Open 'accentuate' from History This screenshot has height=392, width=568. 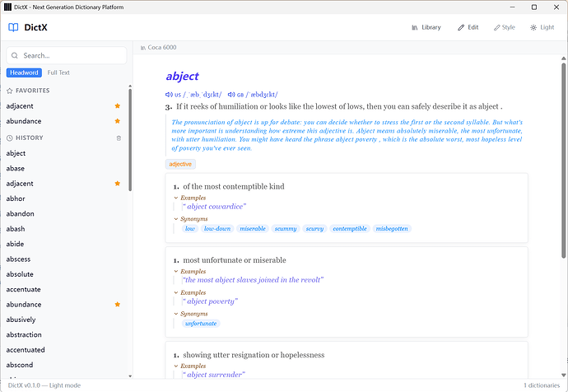pyautogui.click(x=23, y=290)
